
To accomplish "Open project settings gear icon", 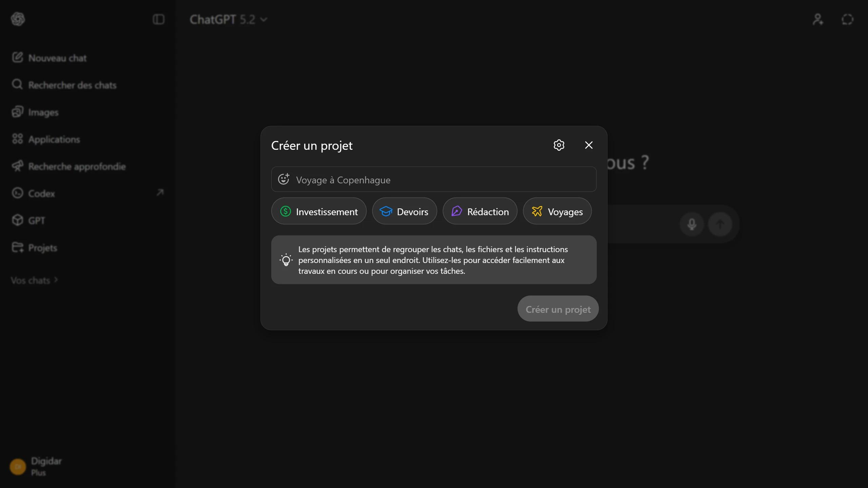I will point(559,145).
